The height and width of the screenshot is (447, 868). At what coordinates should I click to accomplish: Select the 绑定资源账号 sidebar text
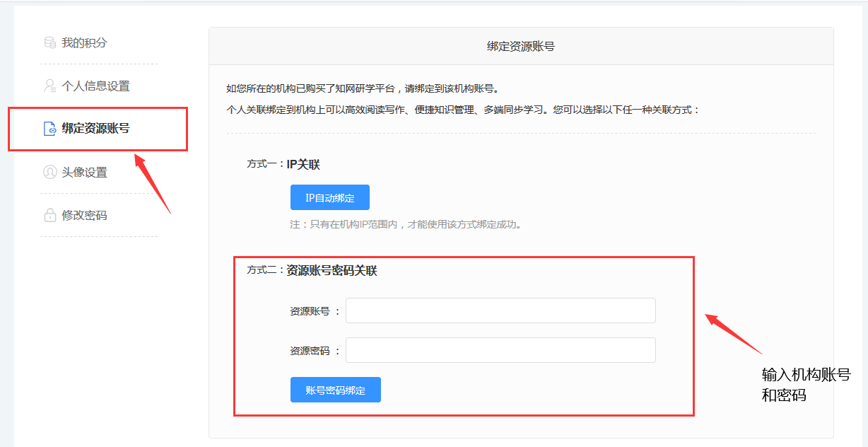(95, 129)
